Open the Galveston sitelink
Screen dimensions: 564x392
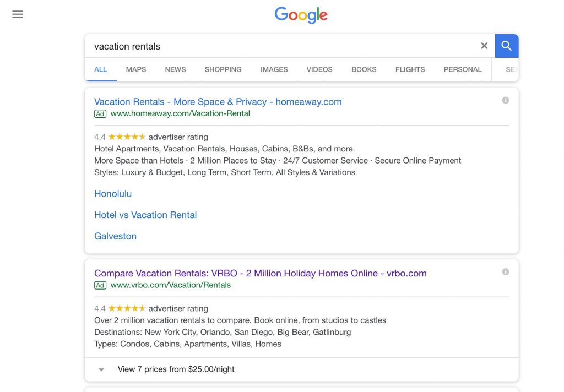pyautogui.click(x=116, y=236)
